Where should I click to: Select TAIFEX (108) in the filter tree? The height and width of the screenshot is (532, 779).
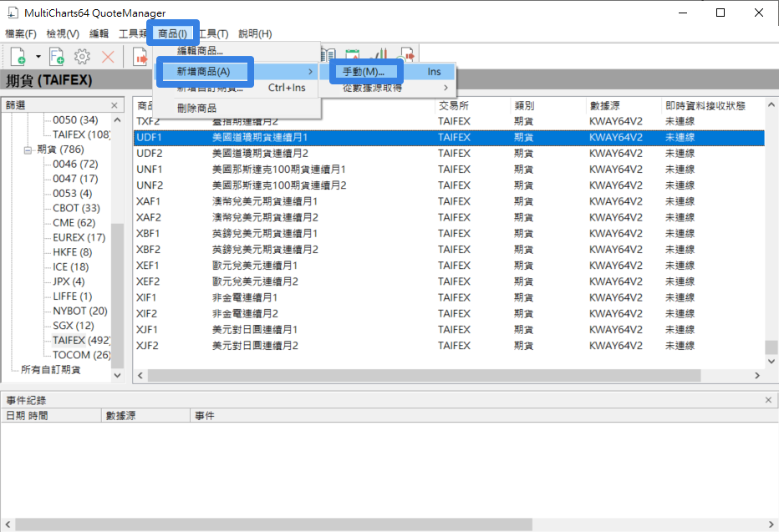81,134
